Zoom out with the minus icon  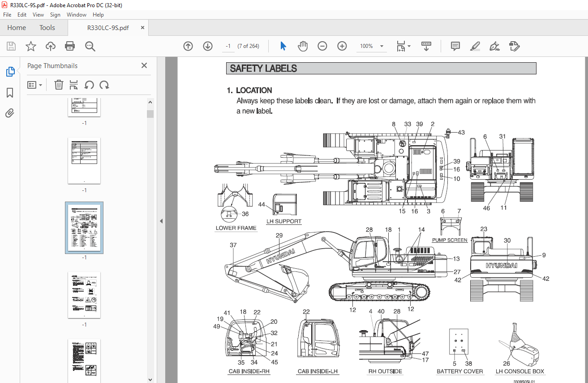click(322, 46)
